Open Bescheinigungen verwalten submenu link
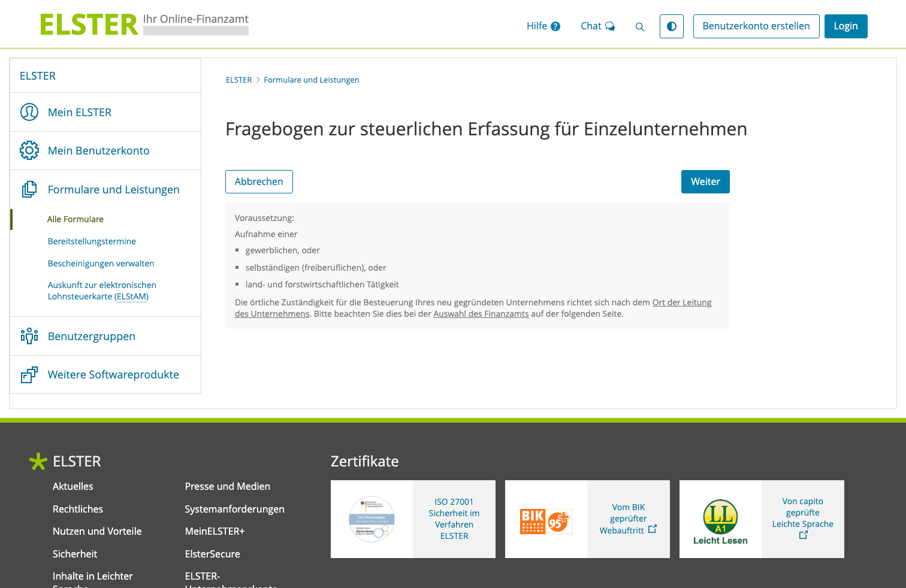This screenshot has height=588, width=906. point(101,263)
